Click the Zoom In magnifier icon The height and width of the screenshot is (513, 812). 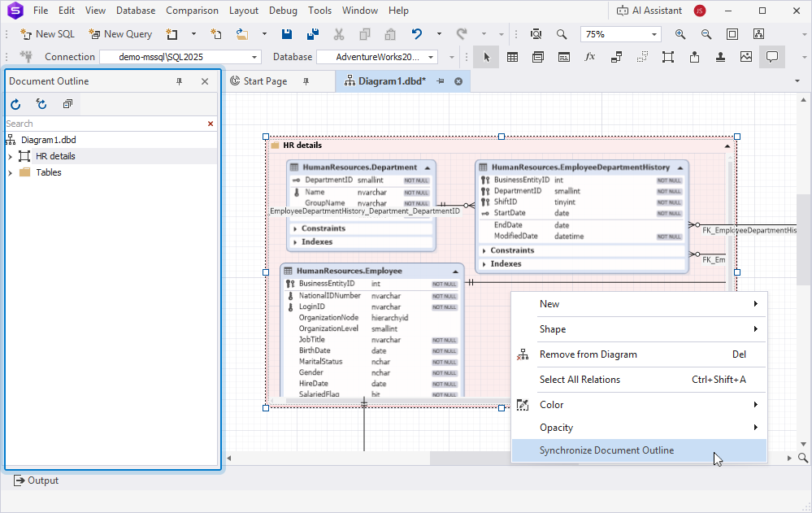pyautogui.click(x=680, y=34)
